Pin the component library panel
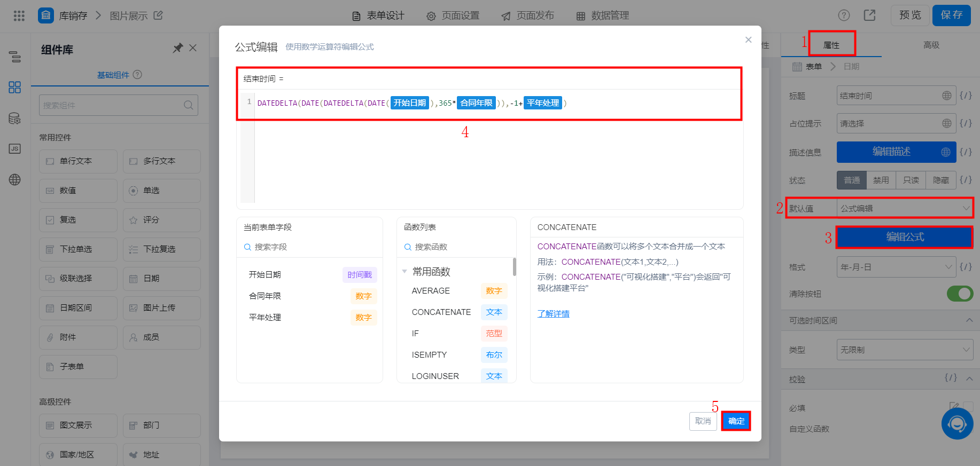980x466 pixels. point(178,48)
